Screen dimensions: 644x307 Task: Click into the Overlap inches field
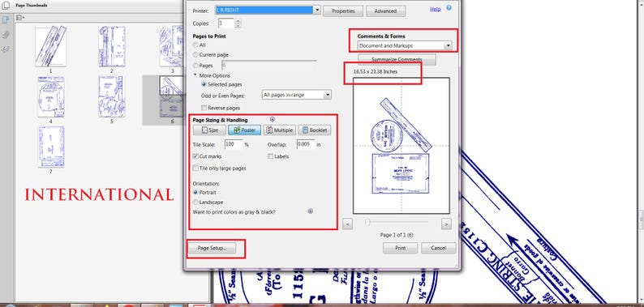tap(306, 144)
